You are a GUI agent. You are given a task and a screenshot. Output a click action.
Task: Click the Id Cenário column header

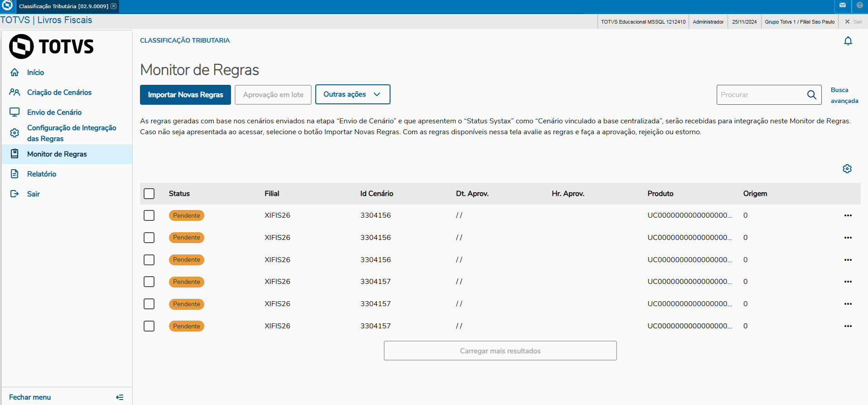(377, 194)
